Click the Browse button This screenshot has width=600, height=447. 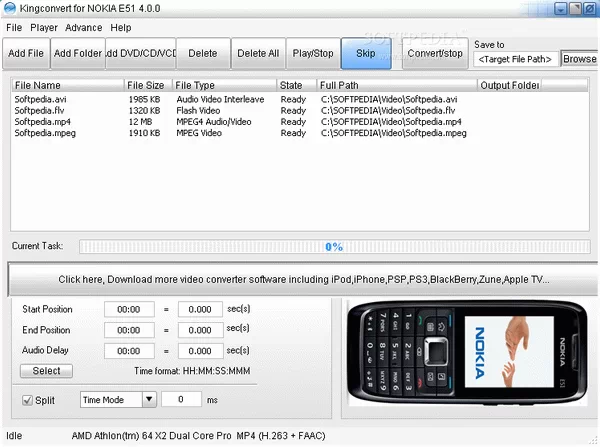tap(579, 59)
